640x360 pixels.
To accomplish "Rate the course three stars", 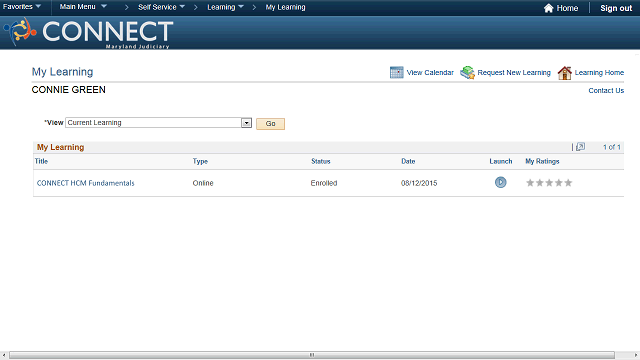I will 549,182.
